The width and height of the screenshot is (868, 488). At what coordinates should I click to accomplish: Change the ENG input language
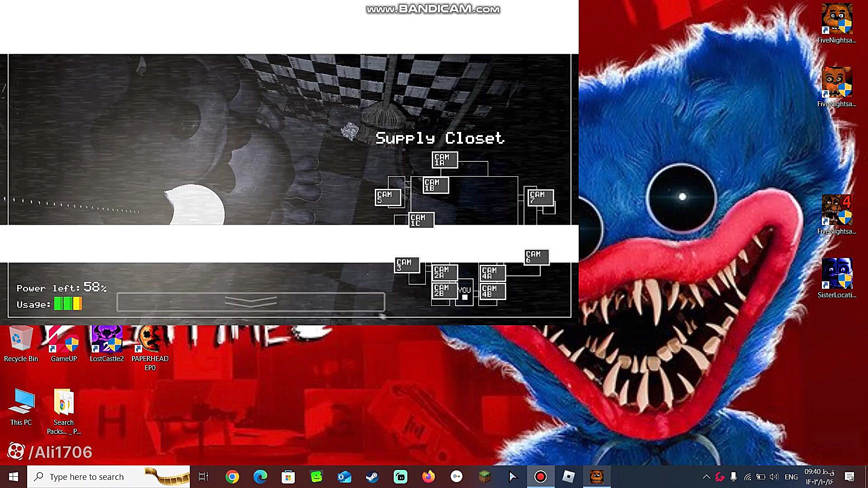click(791, 477)
